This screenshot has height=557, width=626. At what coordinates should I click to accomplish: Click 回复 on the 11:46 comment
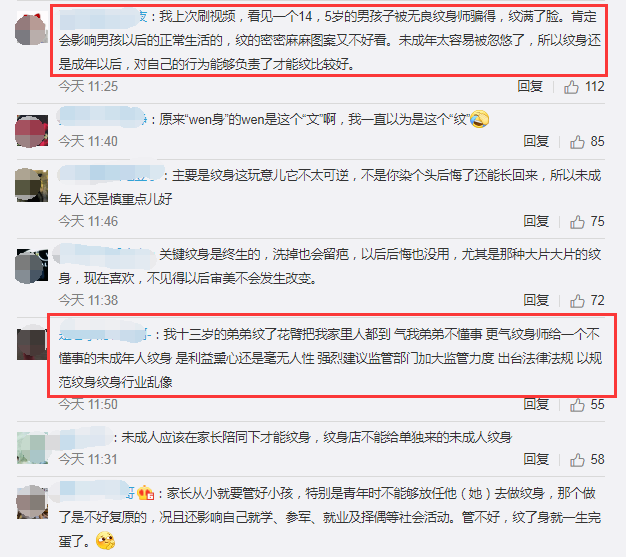click(536, 221)
